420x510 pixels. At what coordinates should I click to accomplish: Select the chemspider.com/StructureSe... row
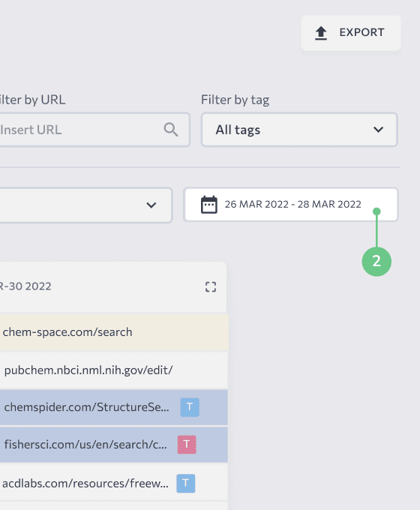click(x=114, y=407)
